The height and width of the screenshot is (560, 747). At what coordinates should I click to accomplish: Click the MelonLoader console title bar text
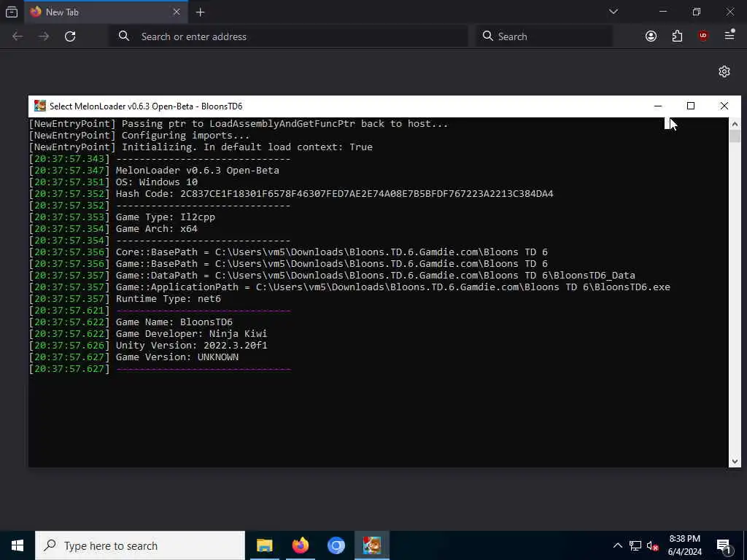146,106
